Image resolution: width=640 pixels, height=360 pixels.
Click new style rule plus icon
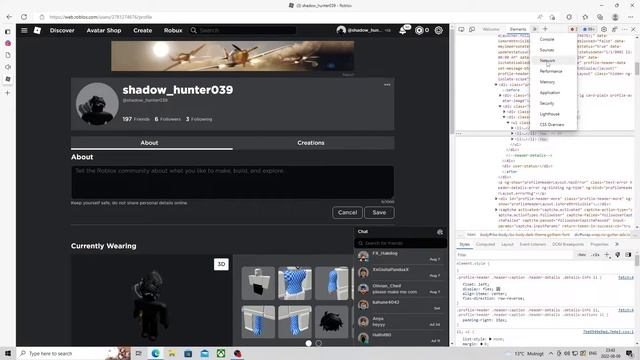607,255
